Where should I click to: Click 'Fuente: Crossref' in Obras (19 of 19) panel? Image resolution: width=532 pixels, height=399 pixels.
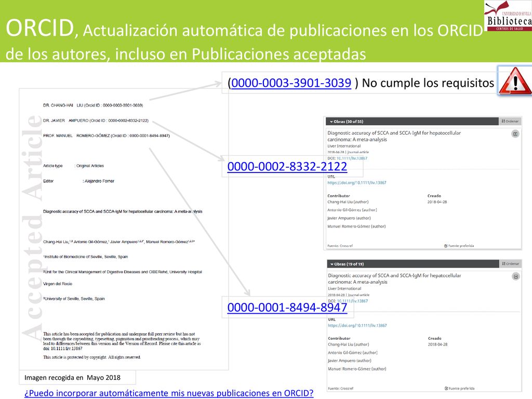click(340, 388)
